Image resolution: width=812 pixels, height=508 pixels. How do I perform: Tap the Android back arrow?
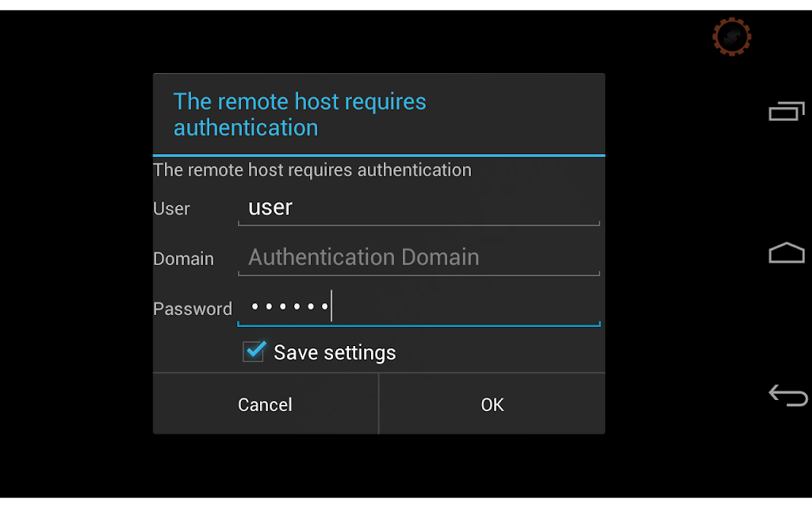[787, 395]
